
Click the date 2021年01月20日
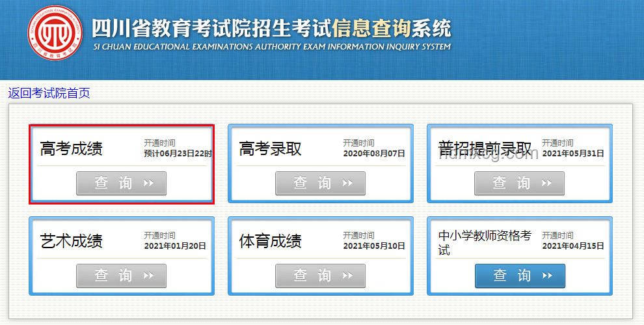coord(175,246)
